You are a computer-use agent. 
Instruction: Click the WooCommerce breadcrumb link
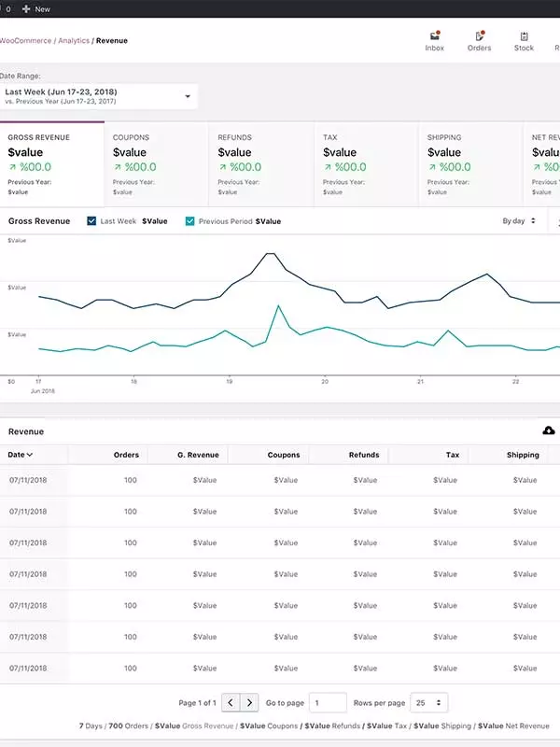(25, 41)
